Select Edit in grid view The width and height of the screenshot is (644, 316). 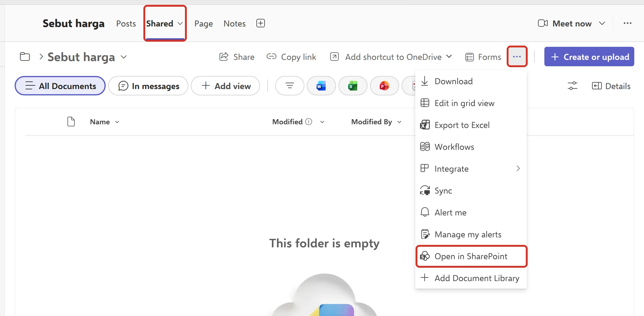tap(471, 103)
